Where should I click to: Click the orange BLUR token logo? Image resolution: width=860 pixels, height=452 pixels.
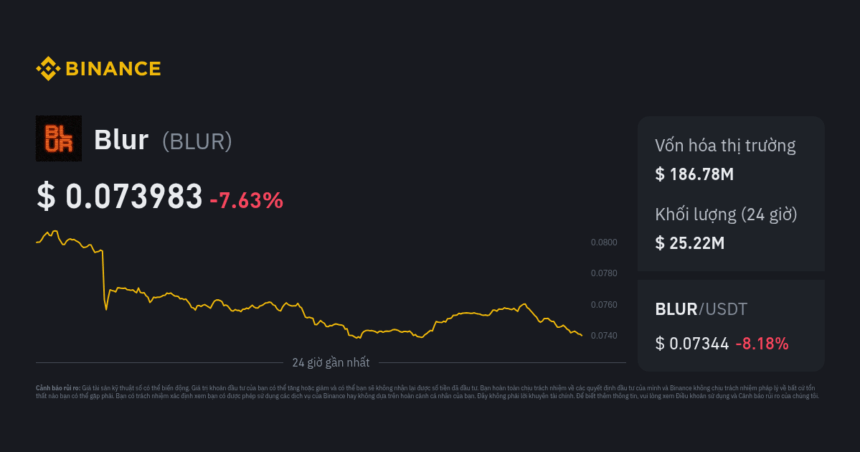pyautogui.click(x=59, y=138)
